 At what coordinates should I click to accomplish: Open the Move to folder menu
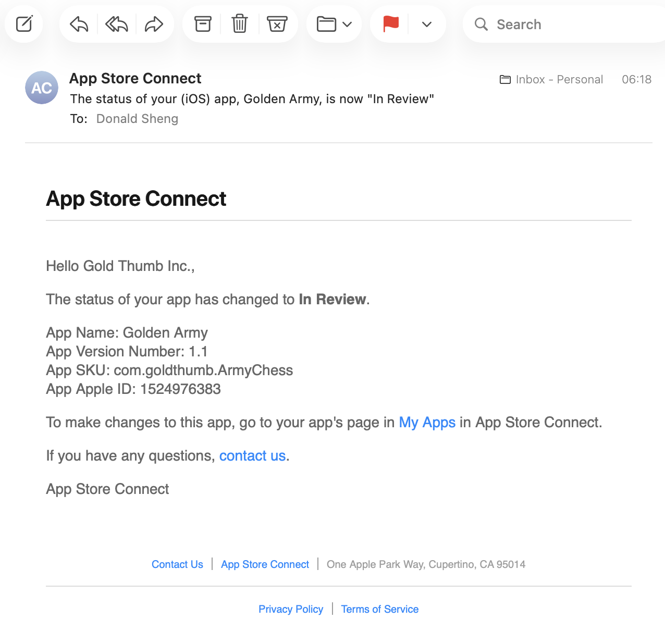[x=334, y=24]
